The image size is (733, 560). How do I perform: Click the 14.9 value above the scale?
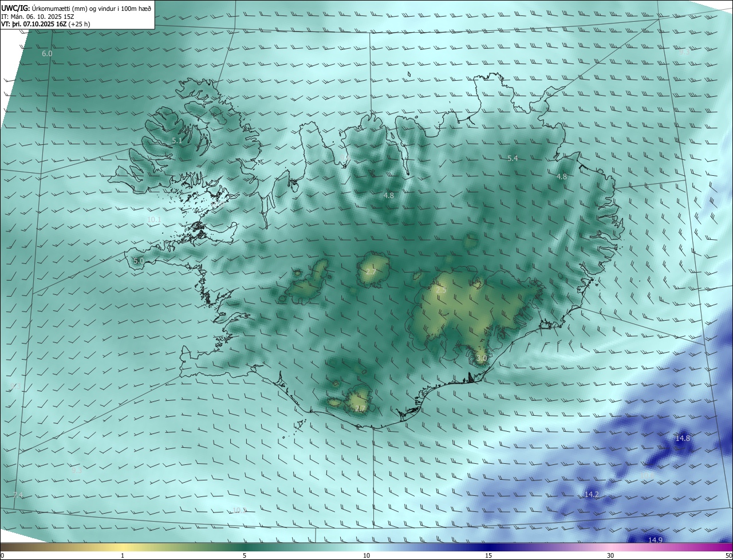[x=655, y=540]
